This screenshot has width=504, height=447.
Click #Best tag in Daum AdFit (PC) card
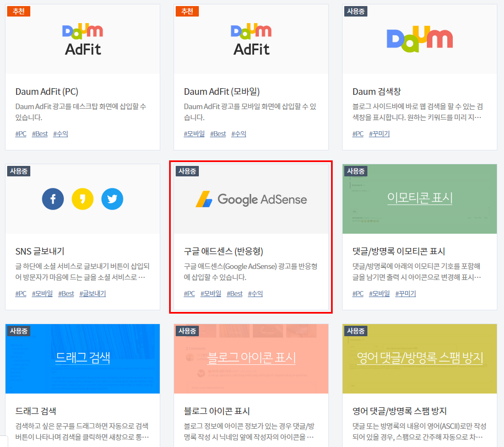tap(40, 134)
